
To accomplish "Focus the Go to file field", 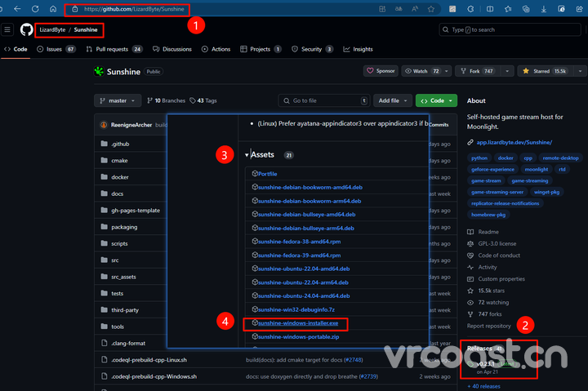I will 324,100.
